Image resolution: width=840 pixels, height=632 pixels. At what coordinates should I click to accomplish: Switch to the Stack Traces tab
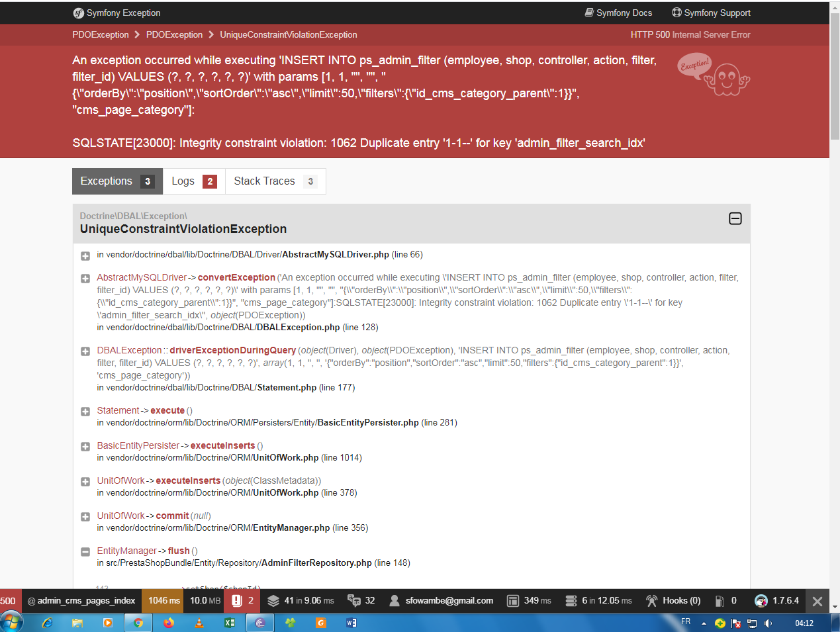click(x=275, y=181)
